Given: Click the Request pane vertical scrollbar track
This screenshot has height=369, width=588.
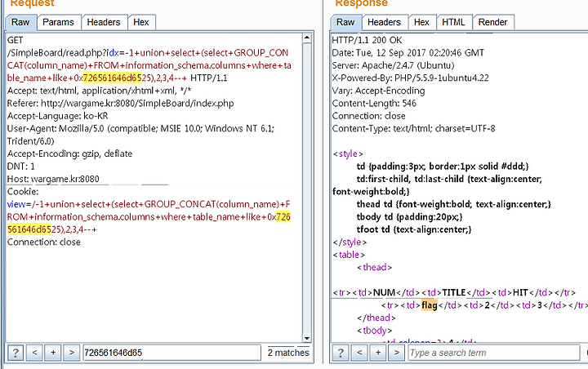Looking at the screenshot, I should (x=307, y=188).
